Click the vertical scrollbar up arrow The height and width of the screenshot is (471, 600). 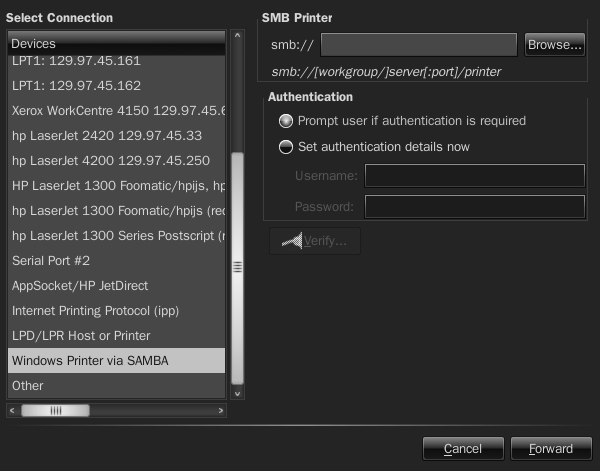click(x=237, y=35)
